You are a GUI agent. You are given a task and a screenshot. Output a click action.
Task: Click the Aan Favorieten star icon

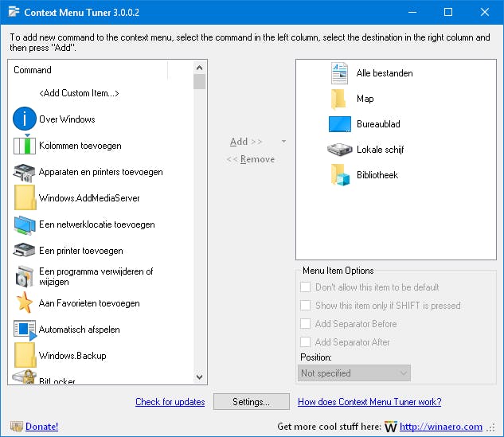click(25, 303)
